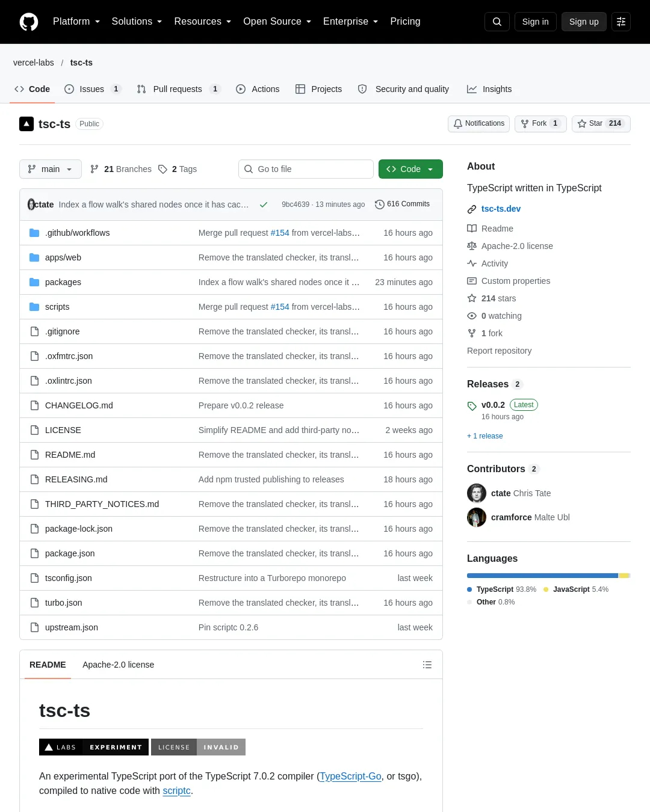
Task: Open the TypeScript-Go link in README
Action: click(350, 777)
